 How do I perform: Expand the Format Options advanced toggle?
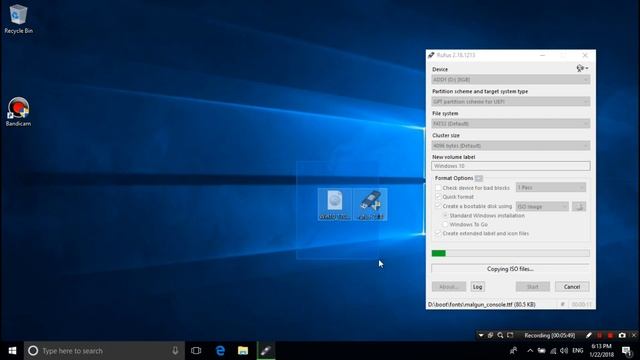click(479, 178)
